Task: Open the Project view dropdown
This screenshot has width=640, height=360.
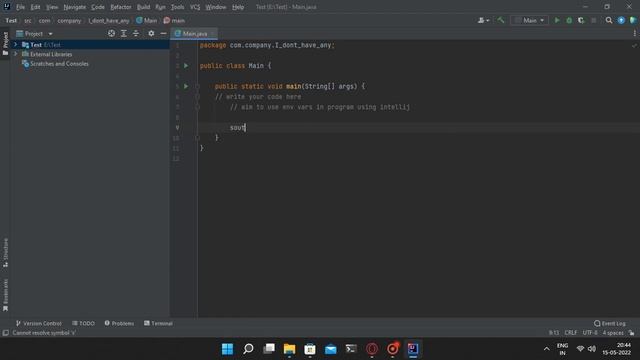Action: tap(34, 34)
